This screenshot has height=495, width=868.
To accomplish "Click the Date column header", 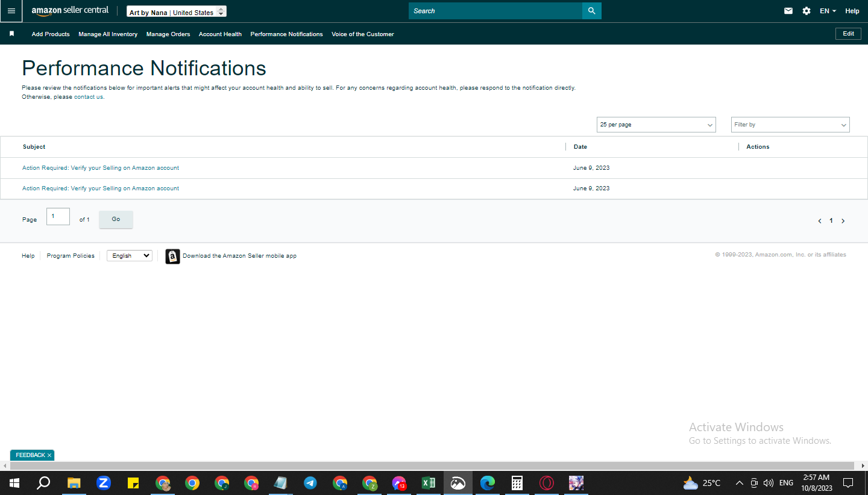I will [x=580, y=147].
